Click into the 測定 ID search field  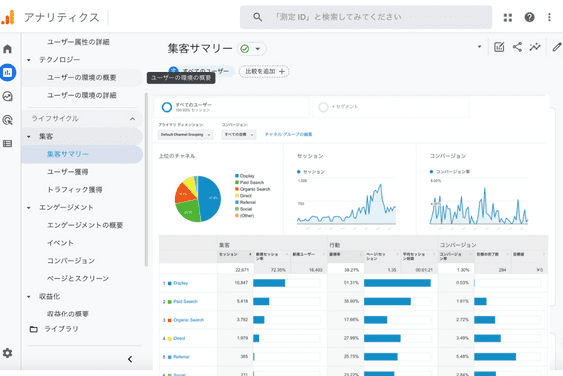[366, 17]
